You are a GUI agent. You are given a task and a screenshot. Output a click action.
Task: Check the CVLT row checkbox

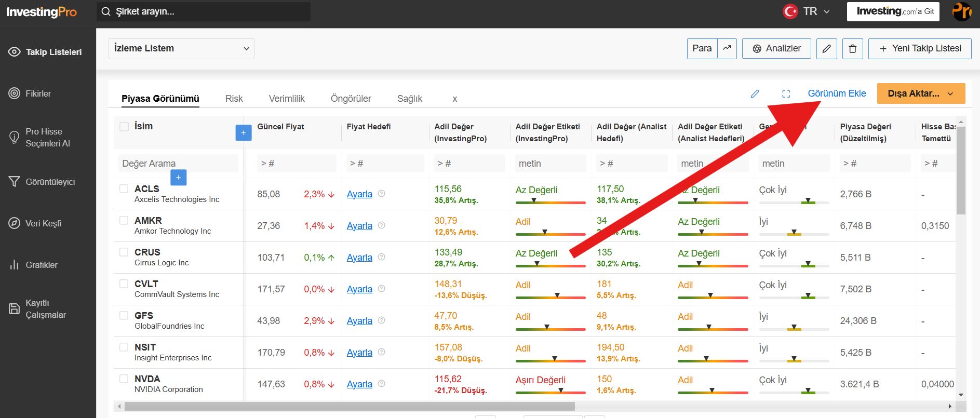[124, 284]
